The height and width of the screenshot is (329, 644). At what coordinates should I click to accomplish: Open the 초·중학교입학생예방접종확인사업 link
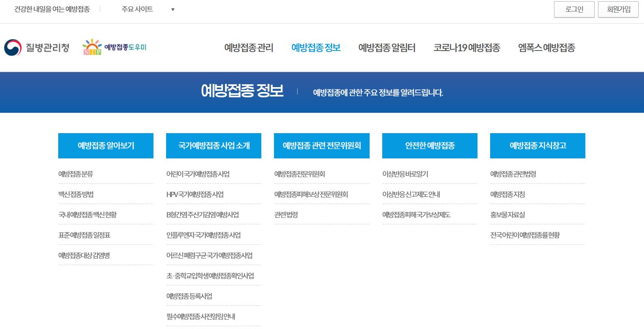pos(210,276)
